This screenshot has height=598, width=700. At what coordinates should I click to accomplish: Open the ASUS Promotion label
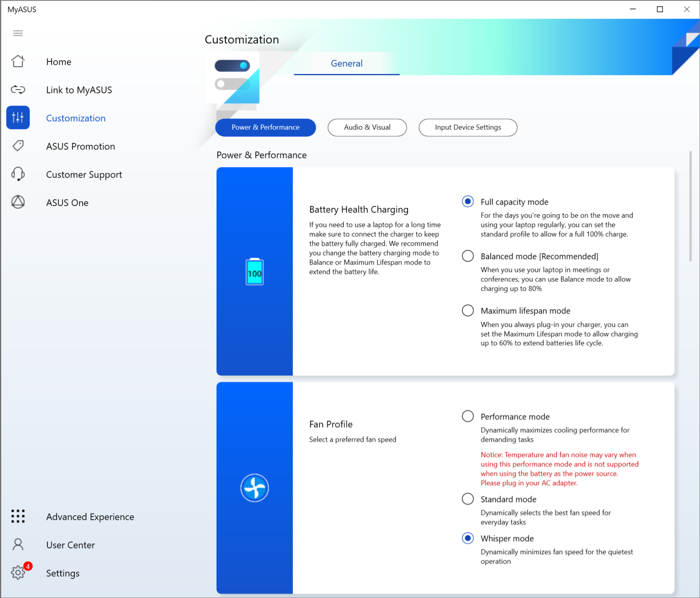coord(81,146)
